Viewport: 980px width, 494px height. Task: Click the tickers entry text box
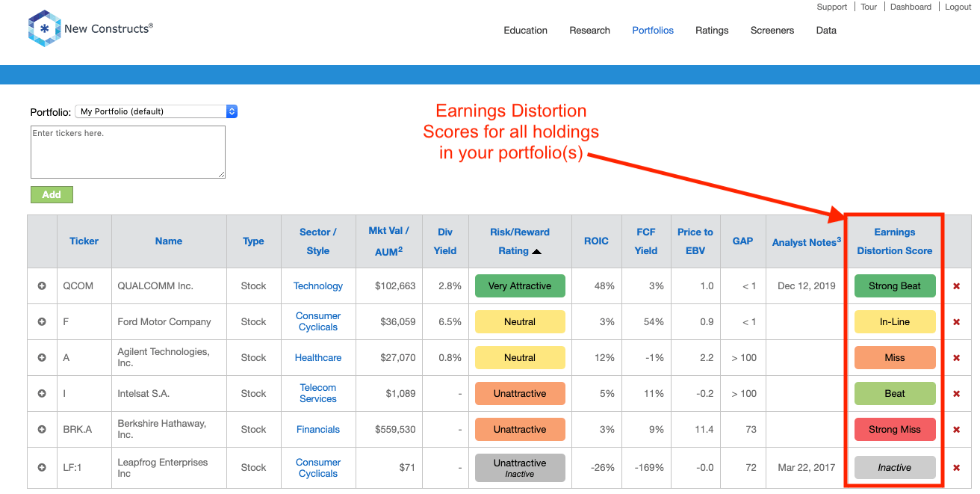(128, 152)
